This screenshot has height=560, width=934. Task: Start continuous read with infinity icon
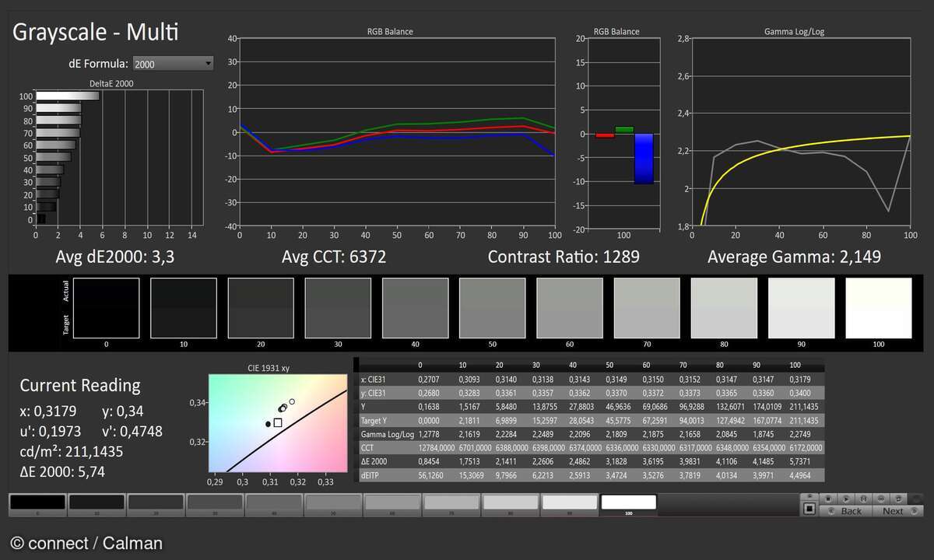coord(881,498)
